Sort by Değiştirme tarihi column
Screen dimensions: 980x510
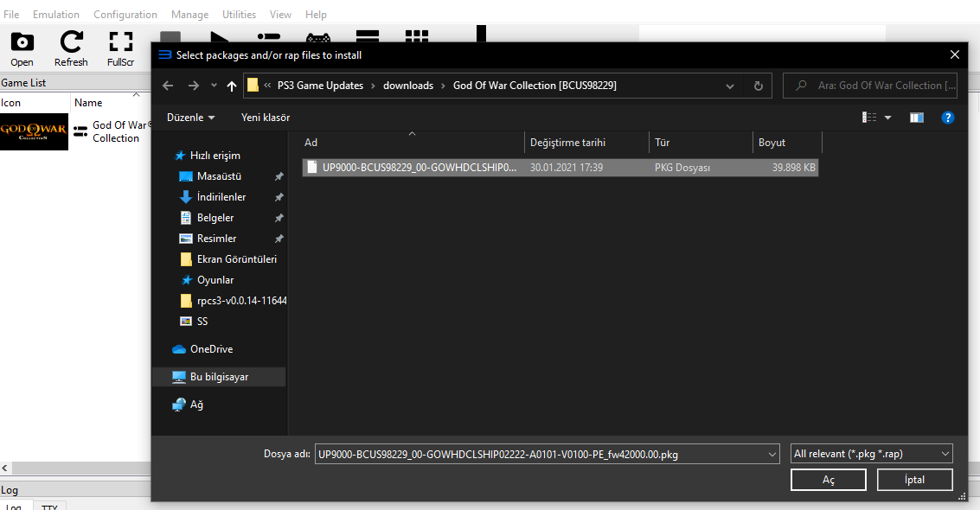pos(586,143)
